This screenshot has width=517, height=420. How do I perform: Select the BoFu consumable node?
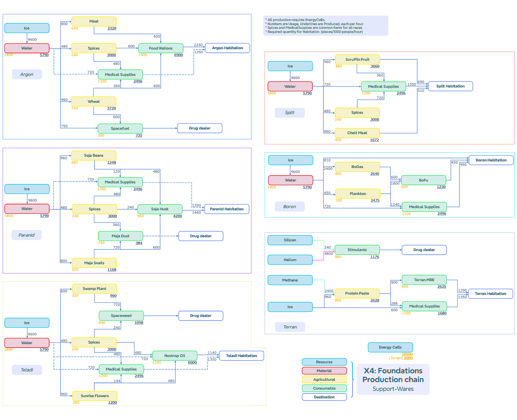(x=423, y=180)
